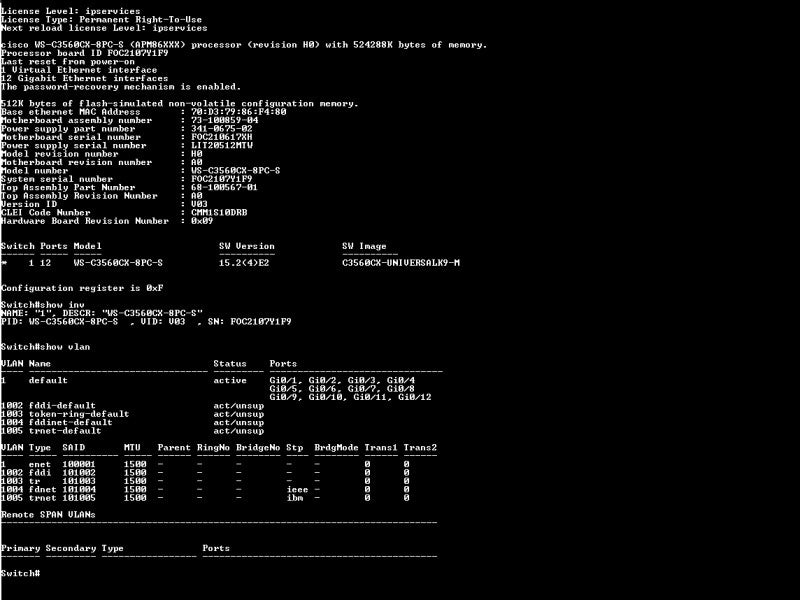Click the "Remote SPAN VLANs" heading

[48, 515]
